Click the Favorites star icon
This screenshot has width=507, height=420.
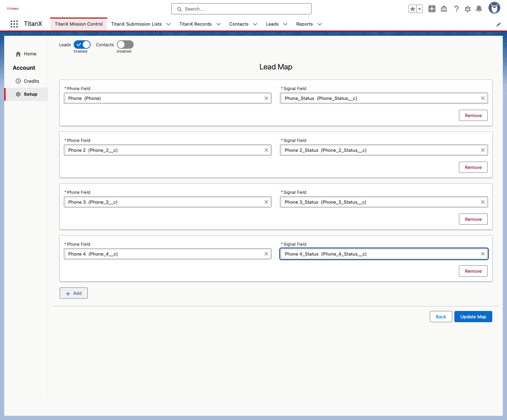(413, 9)
